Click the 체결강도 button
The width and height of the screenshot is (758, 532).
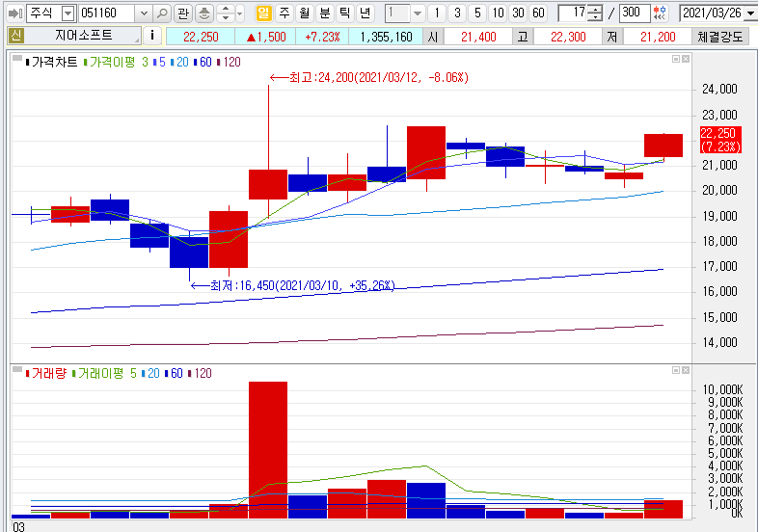tap(719, 37)
